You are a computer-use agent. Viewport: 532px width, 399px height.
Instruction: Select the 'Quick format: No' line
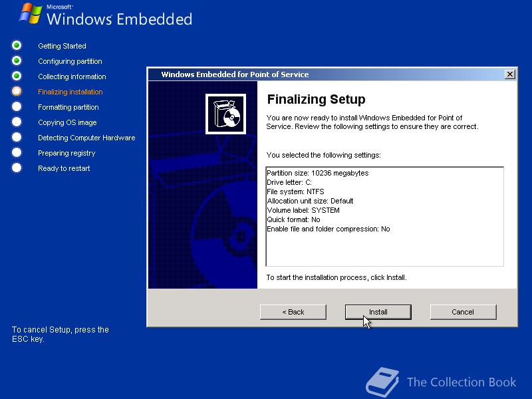[293, 219]
